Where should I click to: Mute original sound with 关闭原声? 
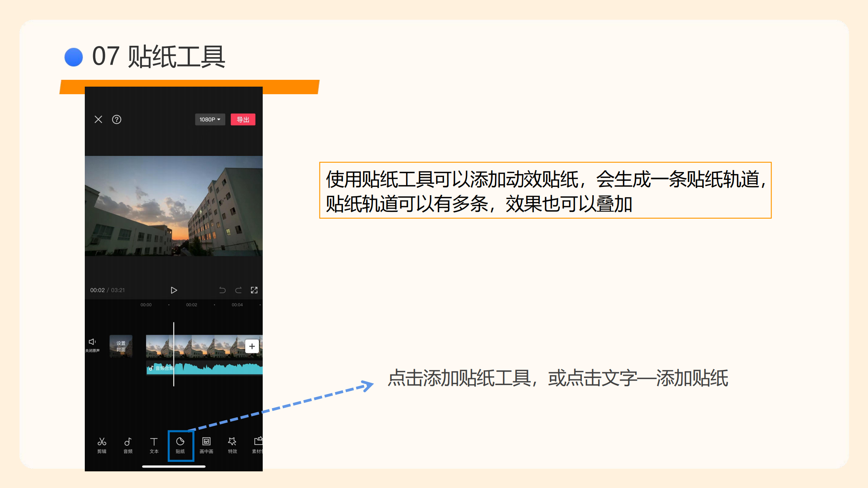(92, 345)
